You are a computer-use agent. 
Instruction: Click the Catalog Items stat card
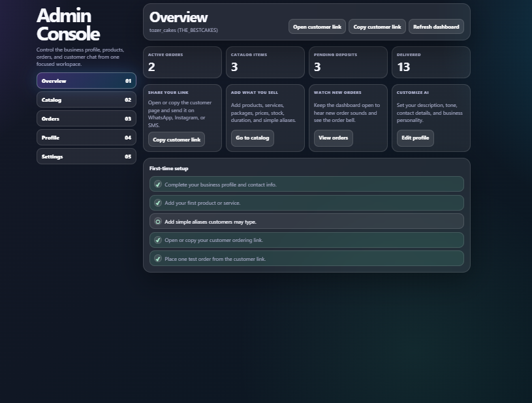click(265, 63)
